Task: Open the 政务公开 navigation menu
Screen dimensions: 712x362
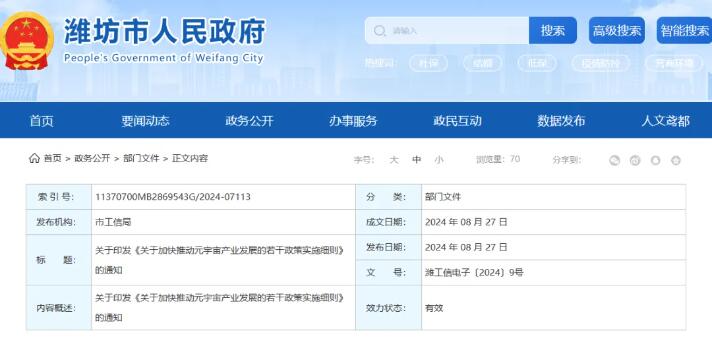Action: click(249, 121)
